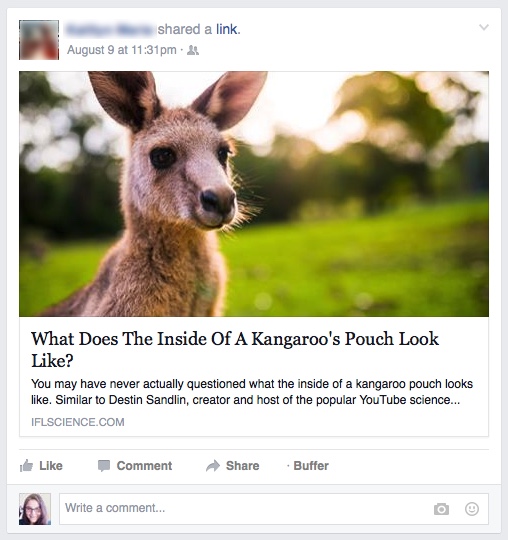The width and height of the screenshot is (508, 540).
Task: Click the Comment text button
Action: point(144,466)
